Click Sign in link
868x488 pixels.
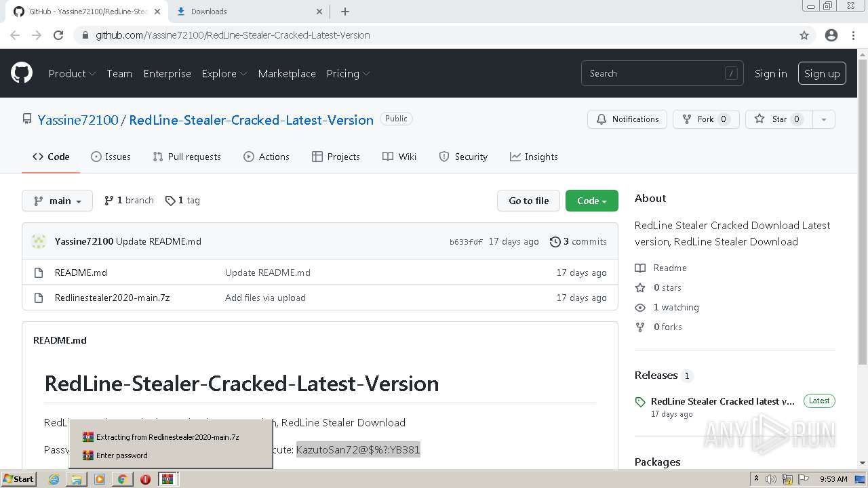(770, 73)
